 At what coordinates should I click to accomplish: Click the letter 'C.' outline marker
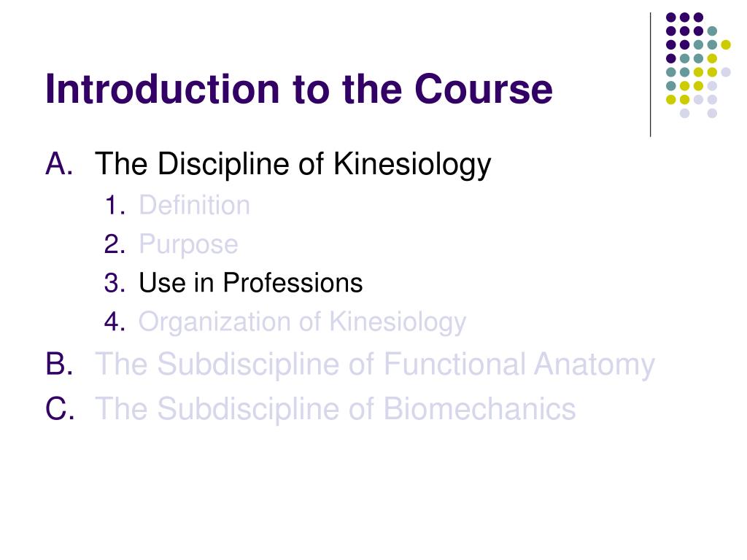(x=60, y=408)
